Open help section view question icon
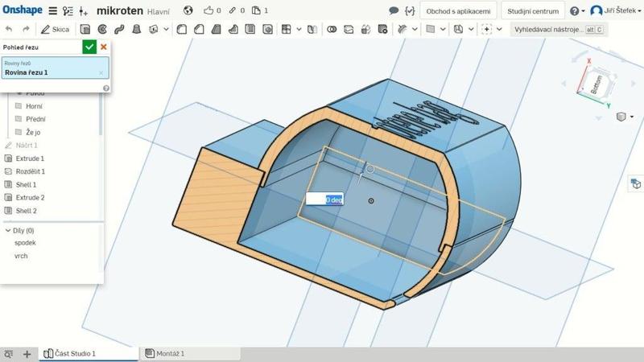 (x=106, y=88)
